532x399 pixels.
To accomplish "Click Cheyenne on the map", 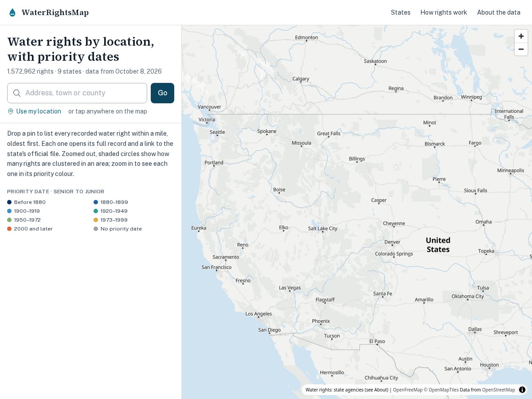I will 394,223.
